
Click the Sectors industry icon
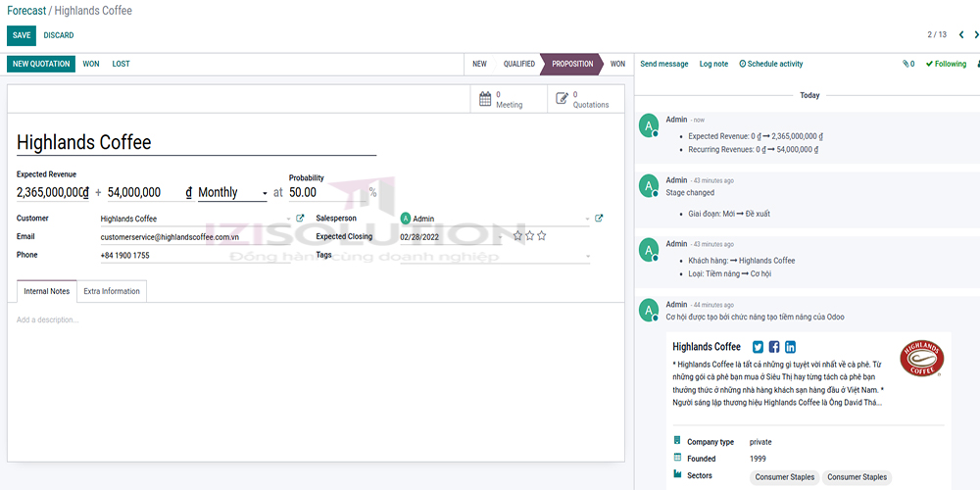point(677,474)
